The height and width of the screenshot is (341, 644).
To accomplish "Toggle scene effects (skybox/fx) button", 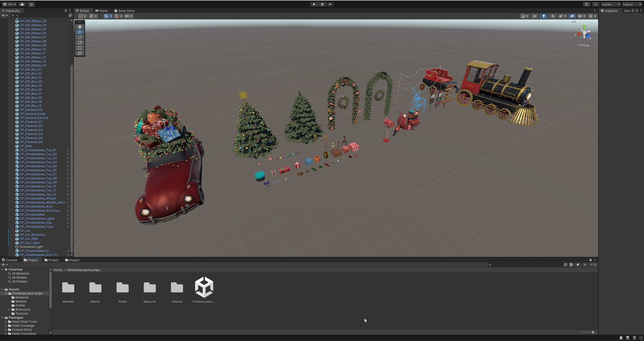I will click(561, 16).
